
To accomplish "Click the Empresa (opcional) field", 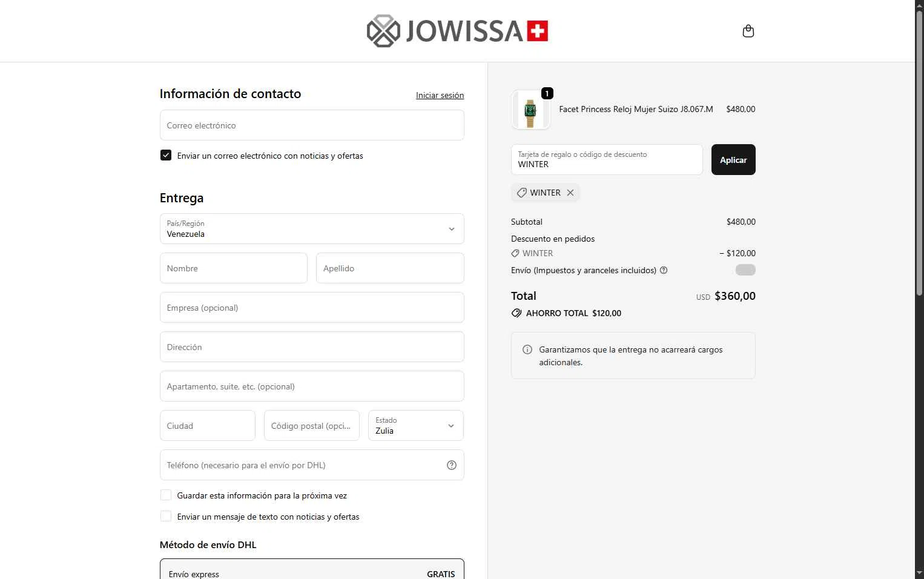I will (x=312, y=307).
